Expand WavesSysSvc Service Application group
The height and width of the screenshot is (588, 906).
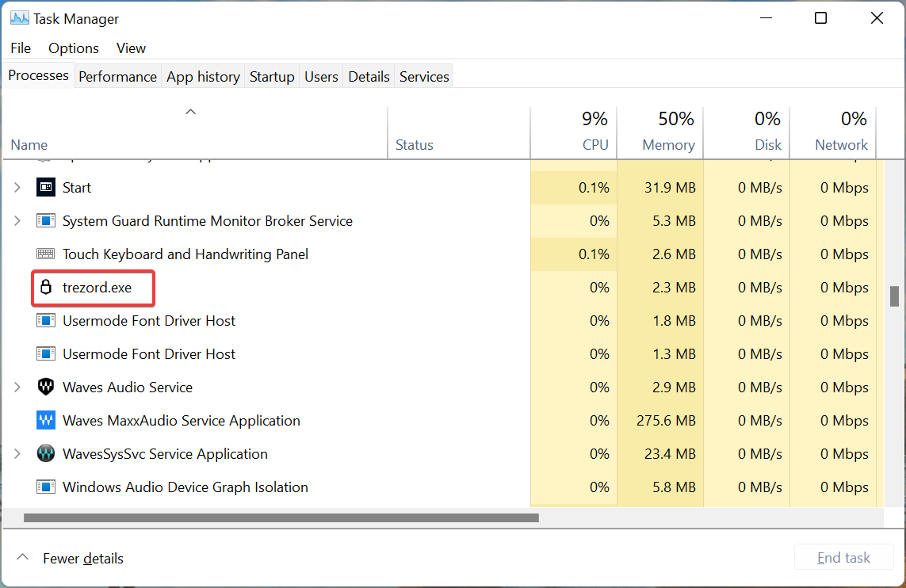pos(17,453)
